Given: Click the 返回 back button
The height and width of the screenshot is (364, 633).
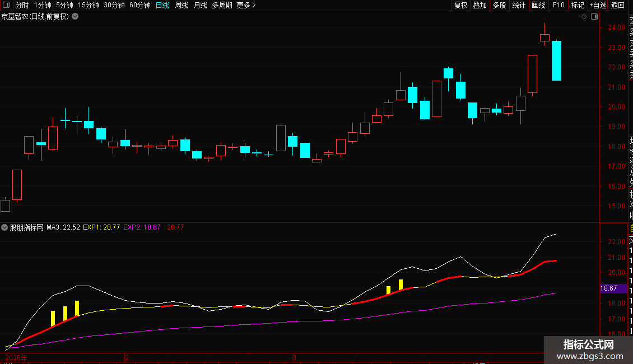Looking at the screenshot, I should pos(618,5).
